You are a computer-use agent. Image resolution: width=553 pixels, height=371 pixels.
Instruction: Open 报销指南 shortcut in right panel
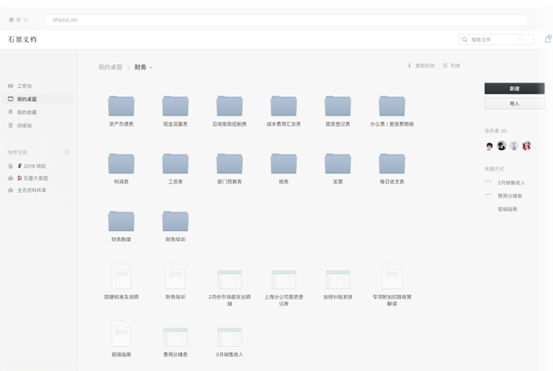point(501,209)
